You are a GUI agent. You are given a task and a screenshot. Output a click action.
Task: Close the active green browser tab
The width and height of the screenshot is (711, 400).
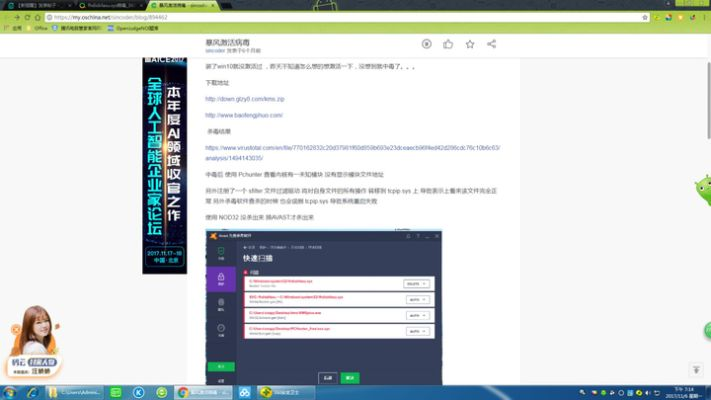tap(213, 5)
